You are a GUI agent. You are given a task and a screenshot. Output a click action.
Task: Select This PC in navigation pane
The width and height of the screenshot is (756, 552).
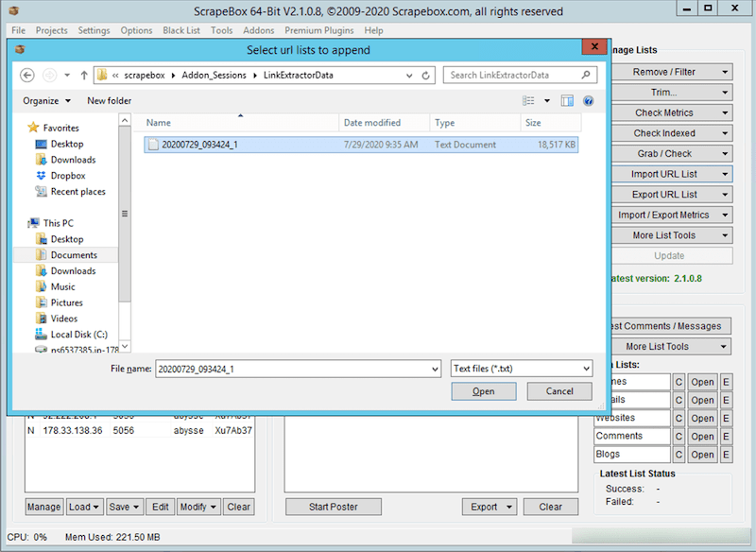(59, 223)
